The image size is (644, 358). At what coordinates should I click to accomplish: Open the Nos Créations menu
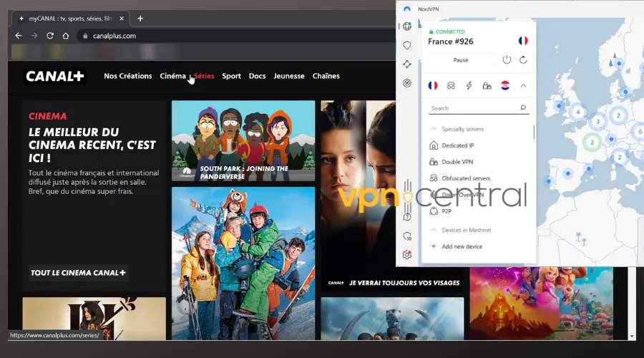[128, 76]
